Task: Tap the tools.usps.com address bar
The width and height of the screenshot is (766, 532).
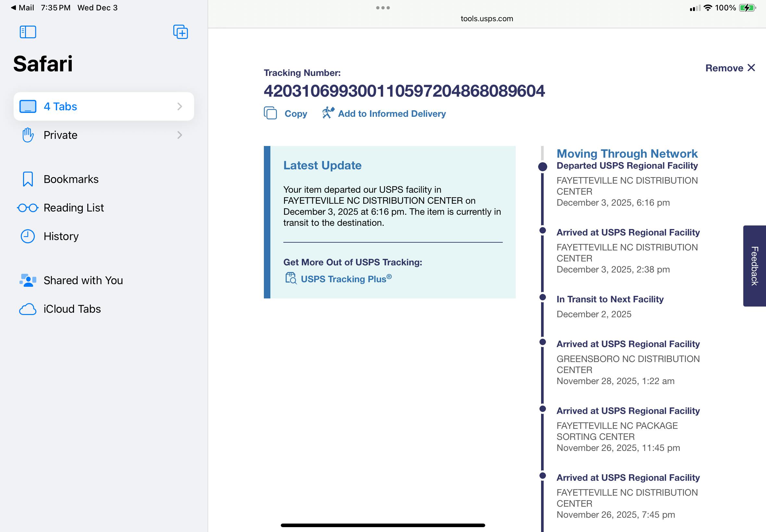Action: [487, 19]
